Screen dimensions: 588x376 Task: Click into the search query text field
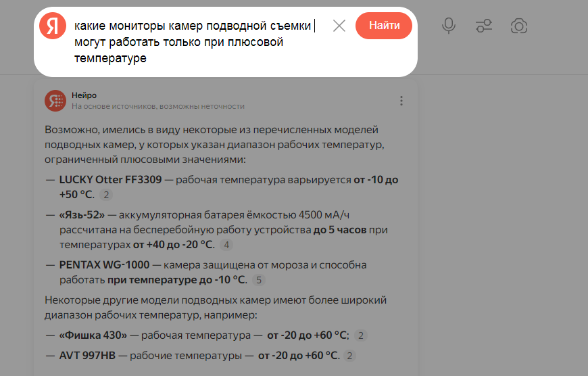(x=195, y=42)
